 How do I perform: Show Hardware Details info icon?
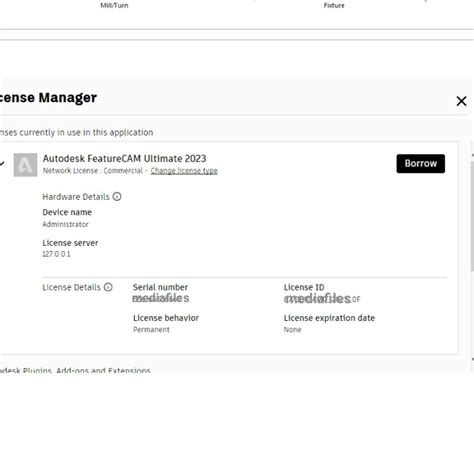coord(117,197)
